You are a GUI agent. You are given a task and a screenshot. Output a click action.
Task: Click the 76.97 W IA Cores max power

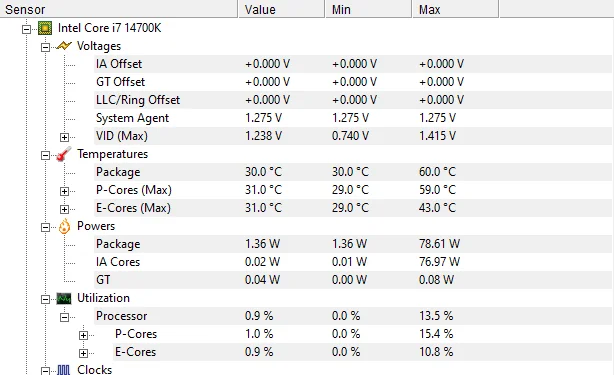click(439, 262)
